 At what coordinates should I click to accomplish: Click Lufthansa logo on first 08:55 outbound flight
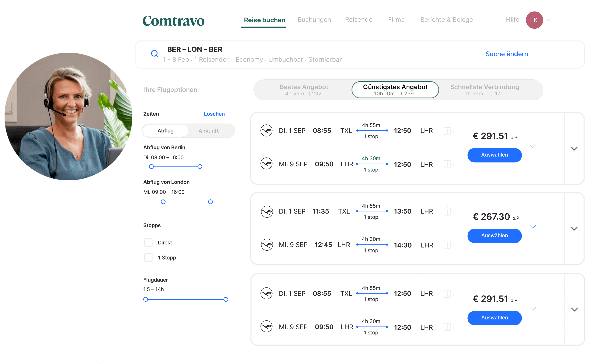[x=266, y=131]
